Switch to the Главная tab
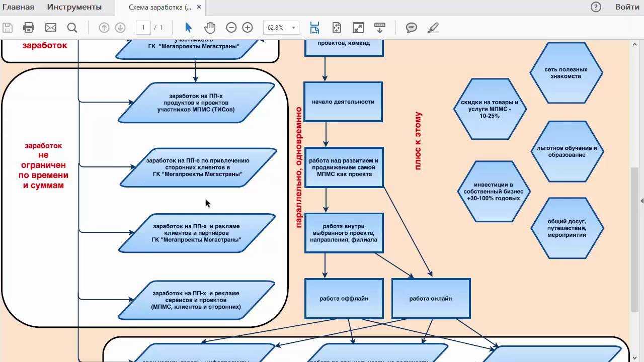This screenshot has width=644, height=362. coord(19,7)
